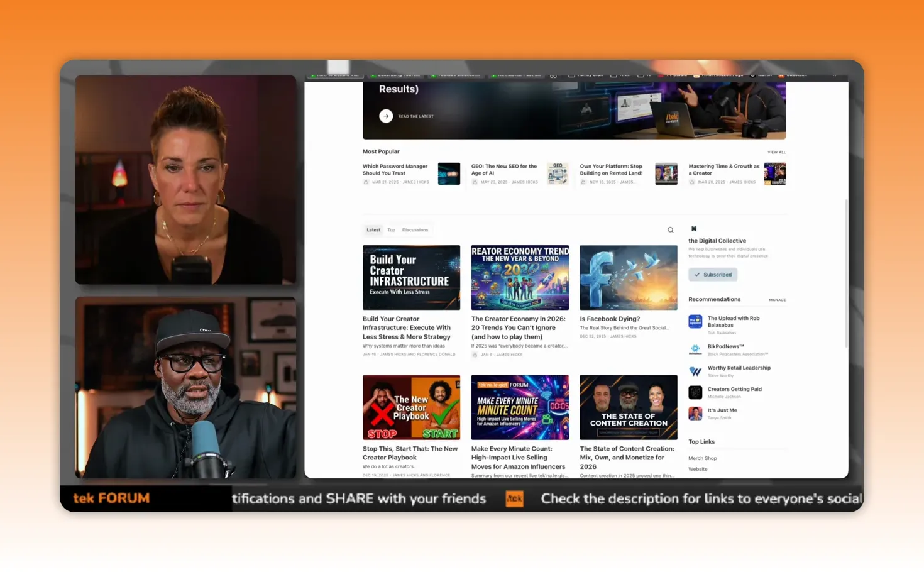Click The Upload with Rob Balasabas channel icon

point(695,321)
